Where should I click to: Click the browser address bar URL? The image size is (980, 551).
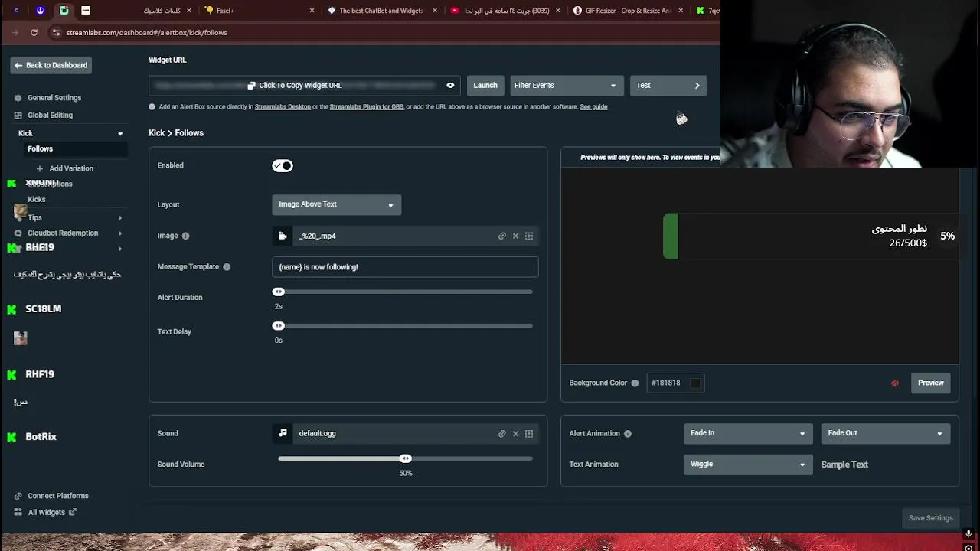[146, 33]
